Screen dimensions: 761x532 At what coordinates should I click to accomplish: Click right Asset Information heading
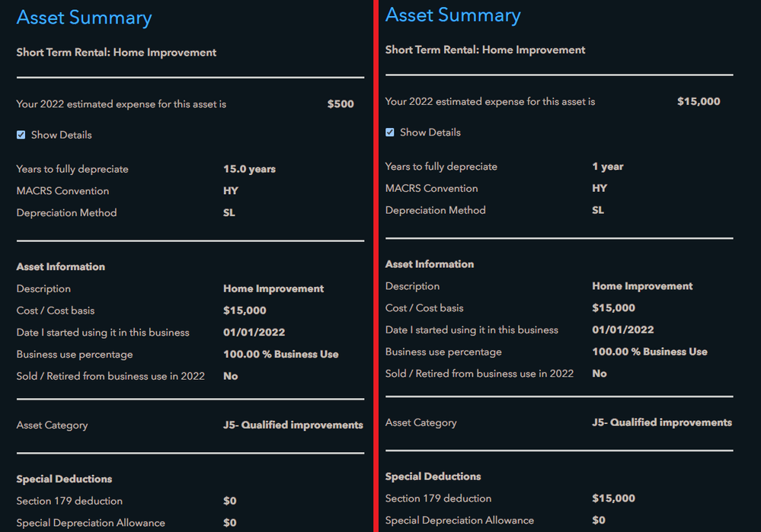click(430, 264)
